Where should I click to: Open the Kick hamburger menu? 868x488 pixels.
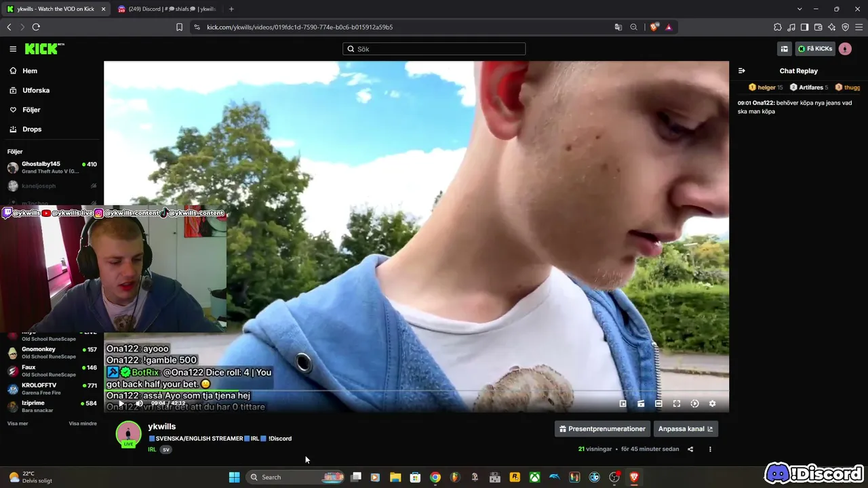[x=13, y=49]
